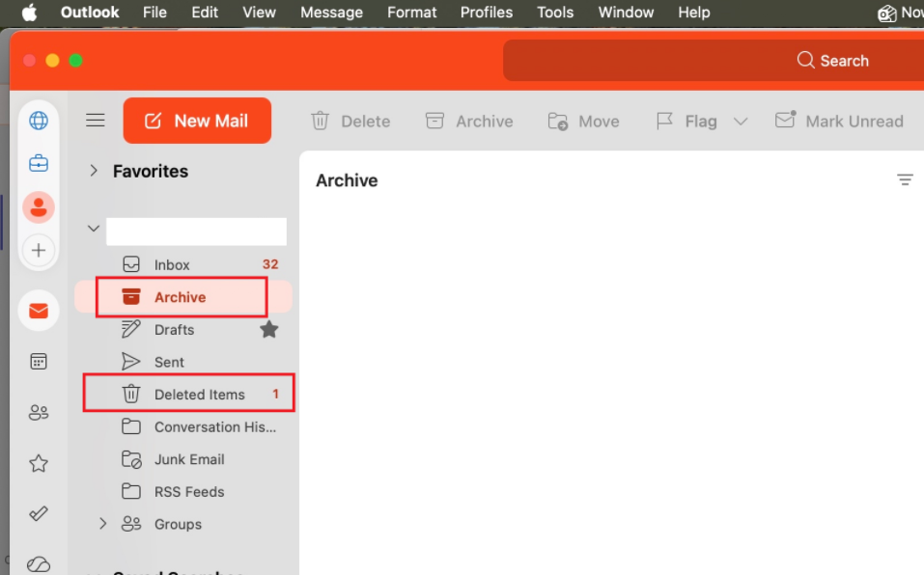Screen dimensions: 924x575
Task: Click the Move toolbar button
Action: point(583,121)
